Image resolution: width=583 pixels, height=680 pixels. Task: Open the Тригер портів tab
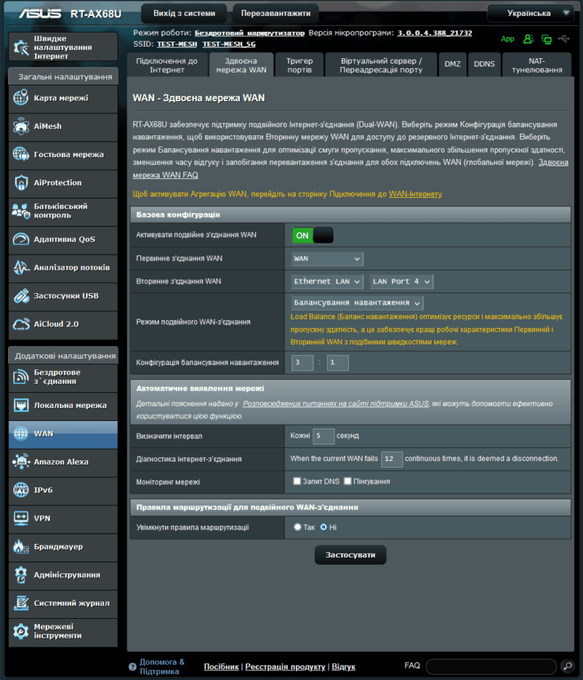[299, 65]
